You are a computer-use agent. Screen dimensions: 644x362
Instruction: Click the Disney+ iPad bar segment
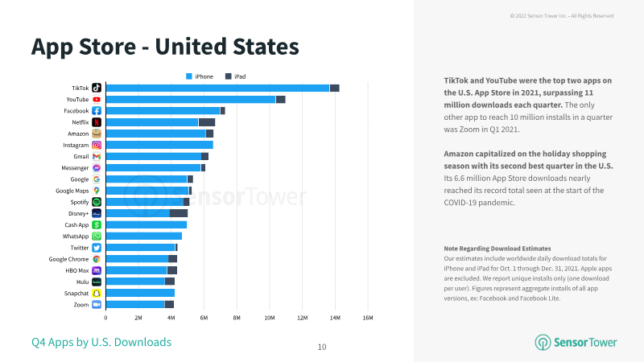179,213
